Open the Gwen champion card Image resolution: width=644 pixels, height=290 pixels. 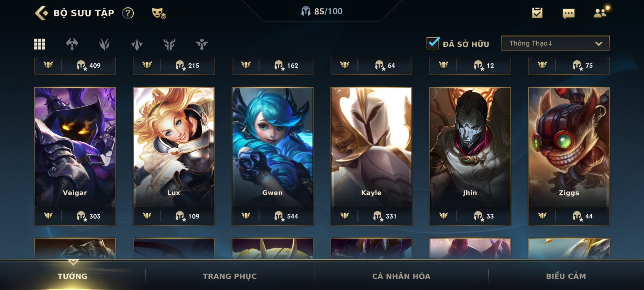(272, 156)
